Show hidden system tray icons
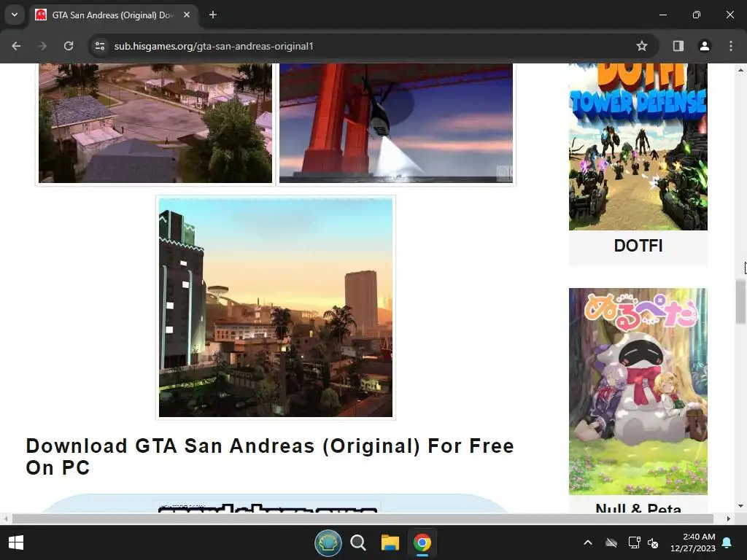This screenshot has height=560, width=747. (588, 542)
